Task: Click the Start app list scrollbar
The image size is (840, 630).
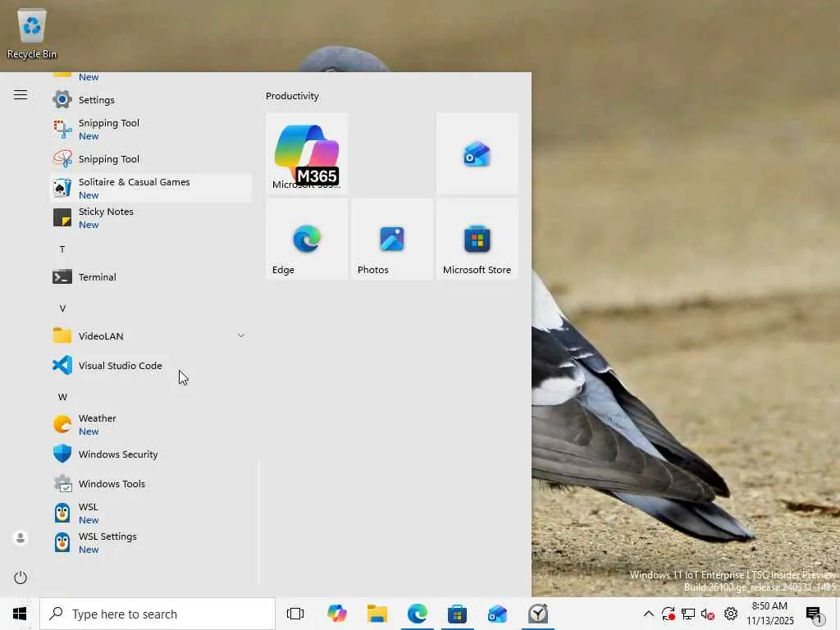Action: coord(258,523)
